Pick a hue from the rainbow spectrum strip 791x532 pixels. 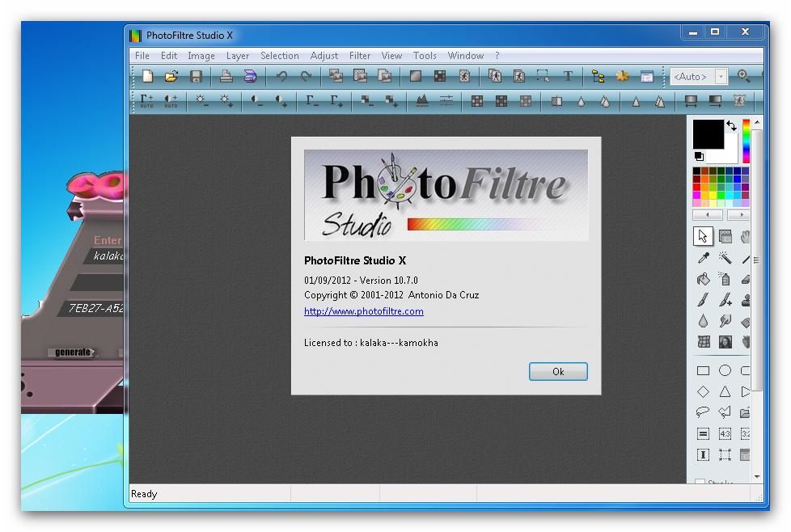click(746, 141)
